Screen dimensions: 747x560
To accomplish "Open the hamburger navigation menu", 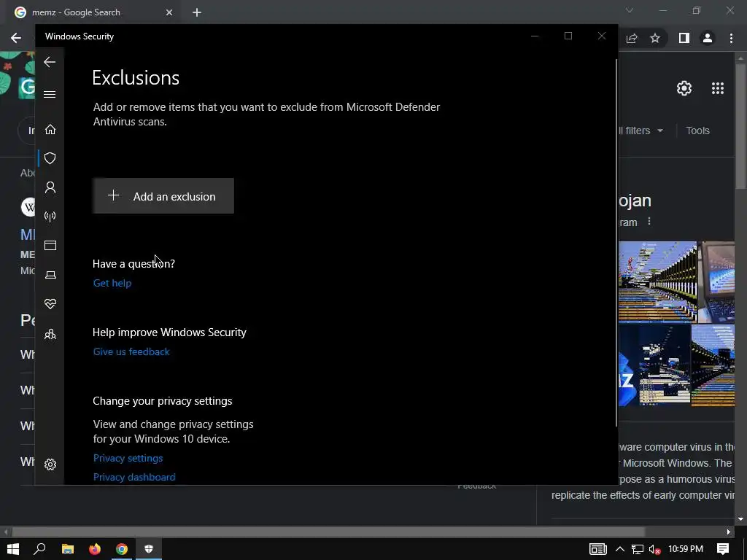I will click(50, 94).
